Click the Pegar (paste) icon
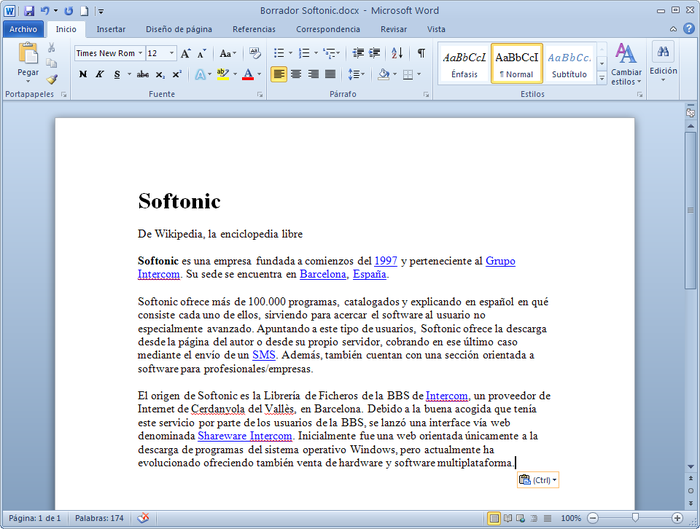Viewport: 700px width, 529px height. point(28,55)
